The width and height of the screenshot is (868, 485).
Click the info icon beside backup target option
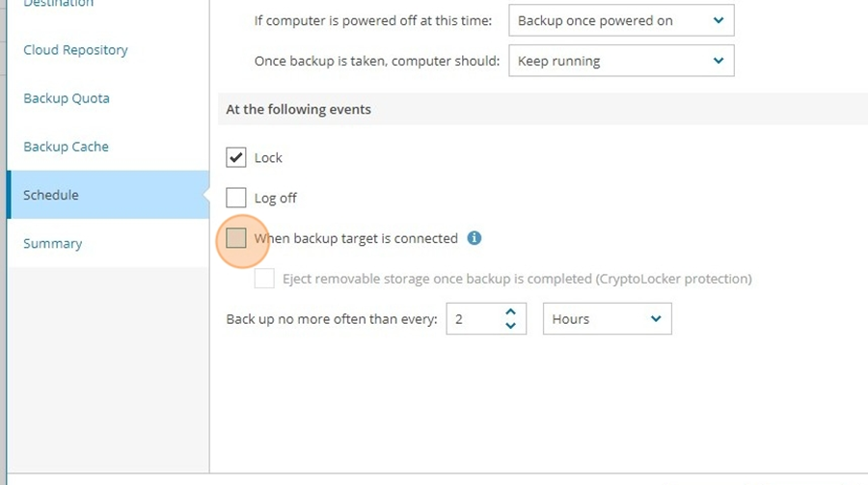(474, 238)
